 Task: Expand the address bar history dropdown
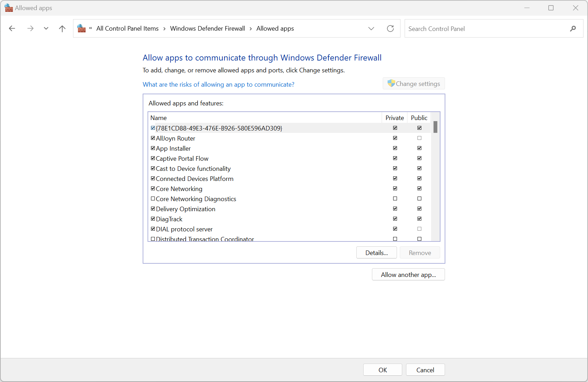tap(371, 29)
